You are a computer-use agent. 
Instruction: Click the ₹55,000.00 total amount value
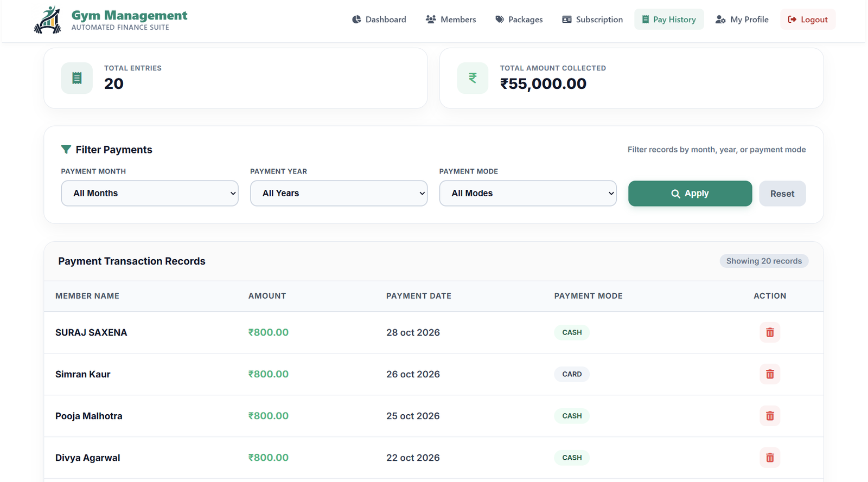click(543, 83)
